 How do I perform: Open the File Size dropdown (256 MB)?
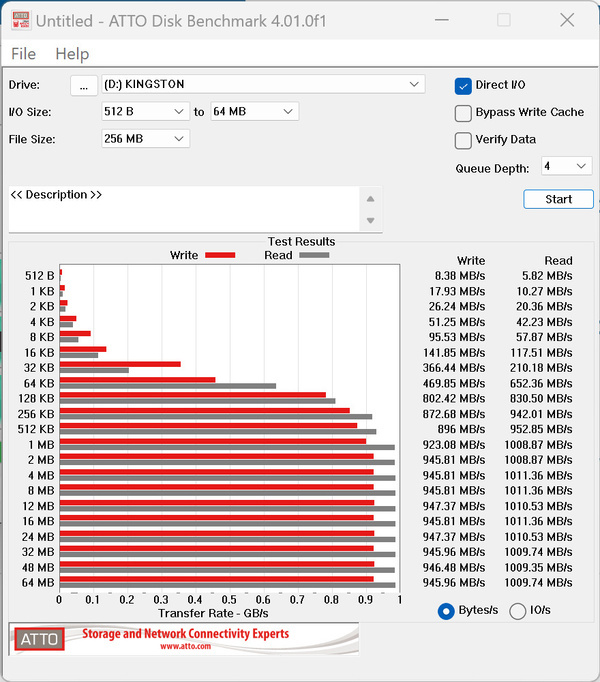click(x=145, y=139)
